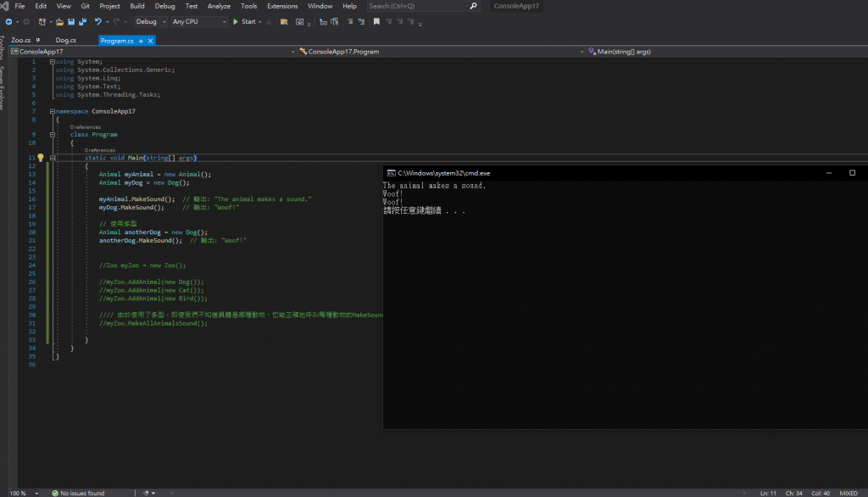The image size is (868, 497).
Task: Click No issues found status indicator
Action: coord(78,493)
